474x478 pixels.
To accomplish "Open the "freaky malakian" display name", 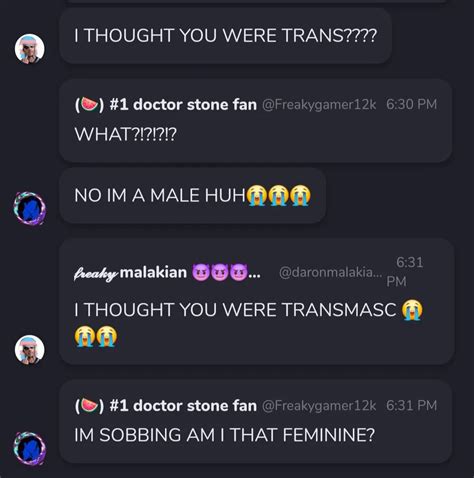I will pos(130,273).
